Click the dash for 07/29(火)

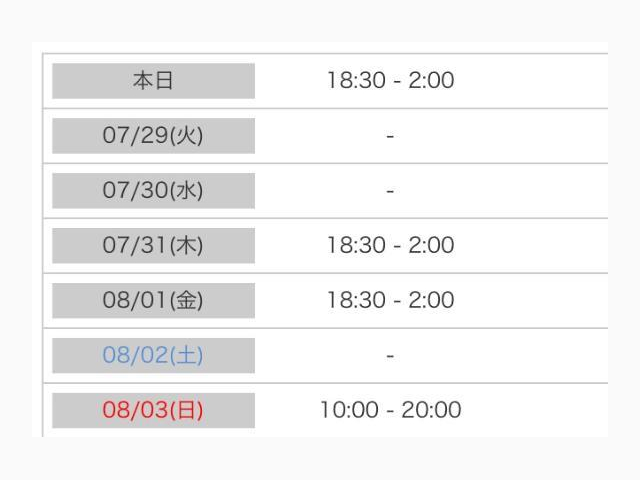[390, 136]
